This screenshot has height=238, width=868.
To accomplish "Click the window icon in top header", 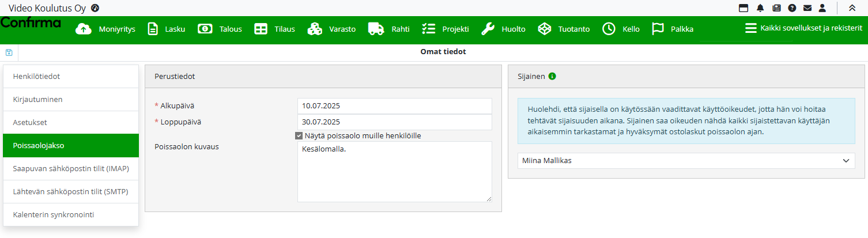I will tap(744, 8).
